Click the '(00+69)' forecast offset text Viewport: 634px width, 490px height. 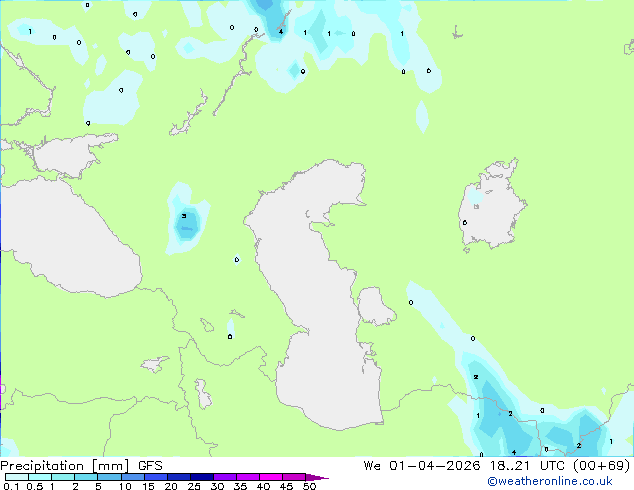(x=602, y=466)
